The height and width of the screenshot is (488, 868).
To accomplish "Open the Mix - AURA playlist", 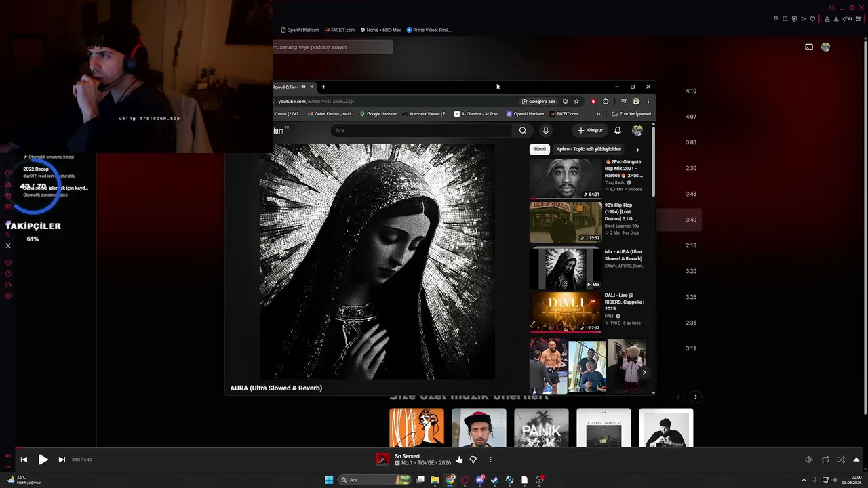I will click(x=587, y=268).
